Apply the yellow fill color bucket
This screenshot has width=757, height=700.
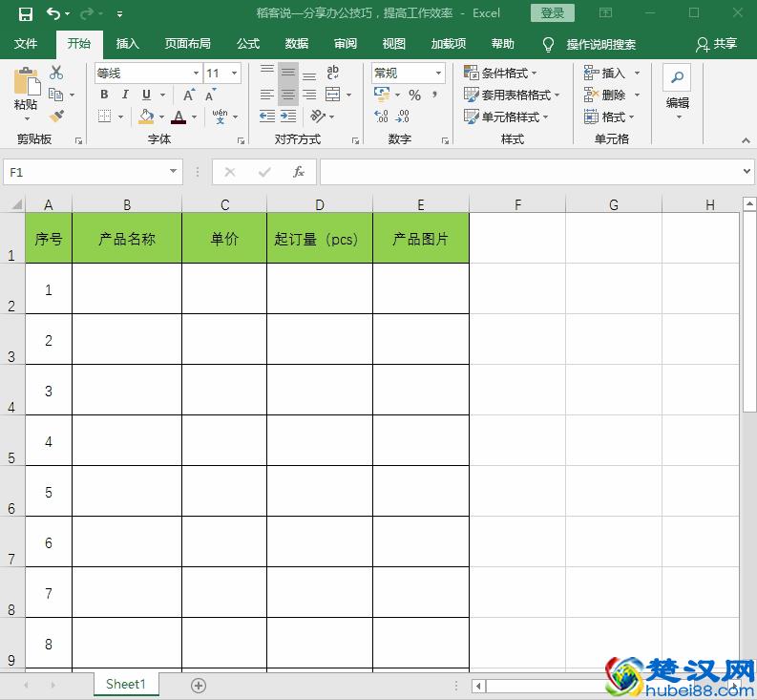[146, 117]
